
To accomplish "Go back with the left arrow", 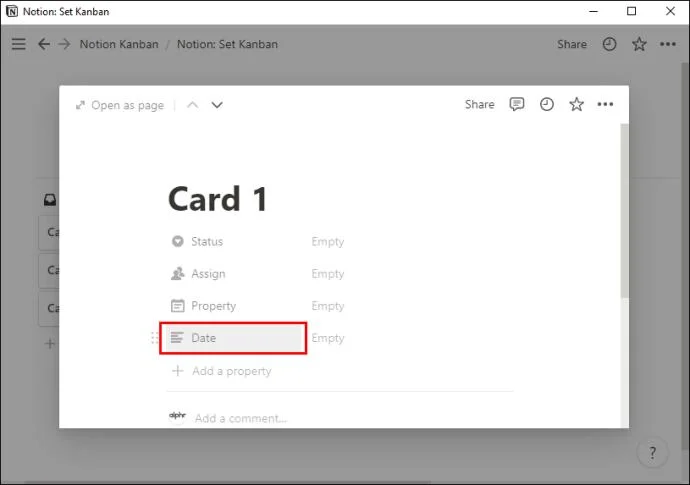I will pos(44,44).
